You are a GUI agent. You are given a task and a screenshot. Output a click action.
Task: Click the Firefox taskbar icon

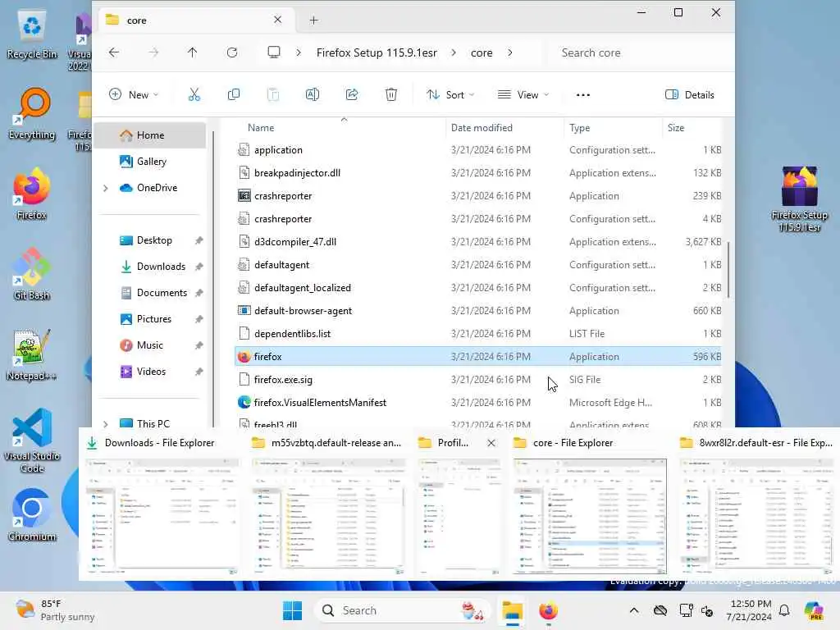coord(548,610)
